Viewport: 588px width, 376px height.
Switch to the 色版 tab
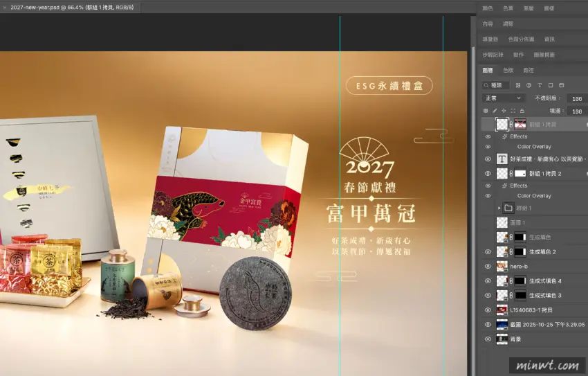[x=508, y=70]
